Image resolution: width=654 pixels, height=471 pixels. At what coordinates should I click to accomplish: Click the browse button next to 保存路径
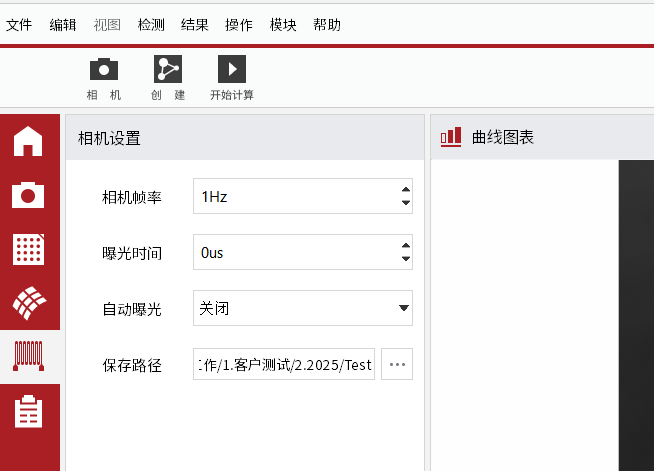397,365
